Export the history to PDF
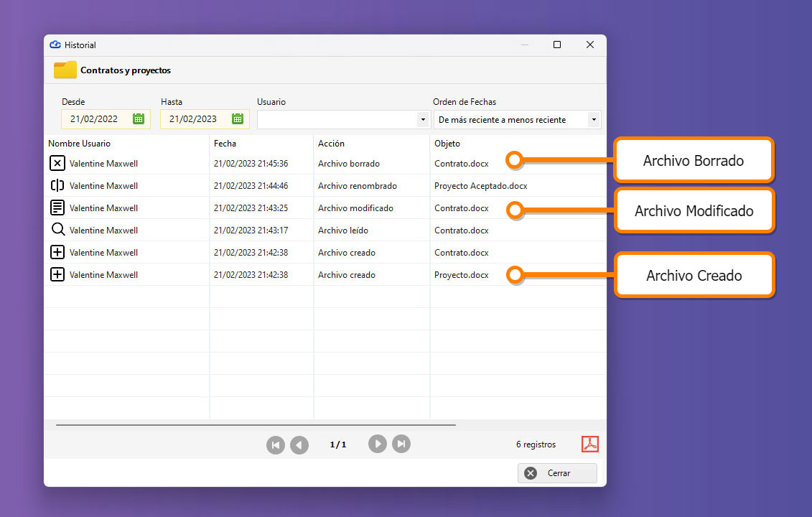Screen dimensions: 812x517 590,444
